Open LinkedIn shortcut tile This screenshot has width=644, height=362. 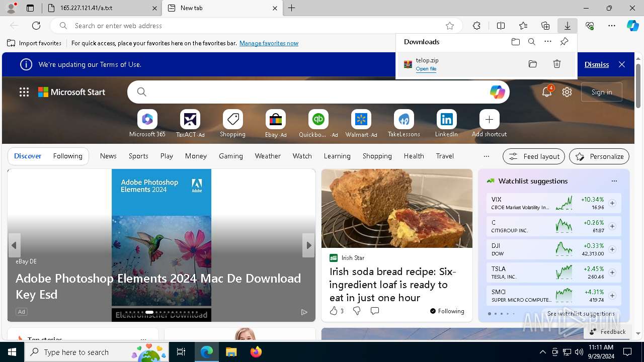(446, 124)
